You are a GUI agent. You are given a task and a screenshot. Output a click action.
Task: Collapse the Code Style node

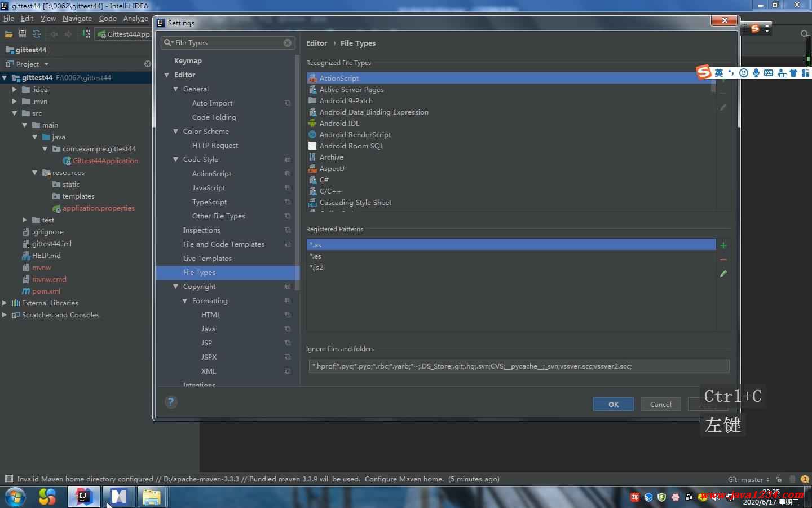coord(176,160)
